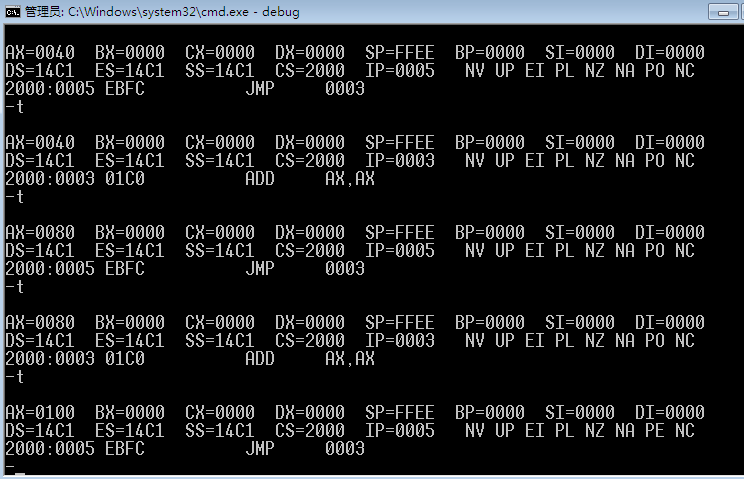This screenshot has width=744, height=479.
Task: Click CS=2000 on the line with PE flag
Action: pos(310,430)
